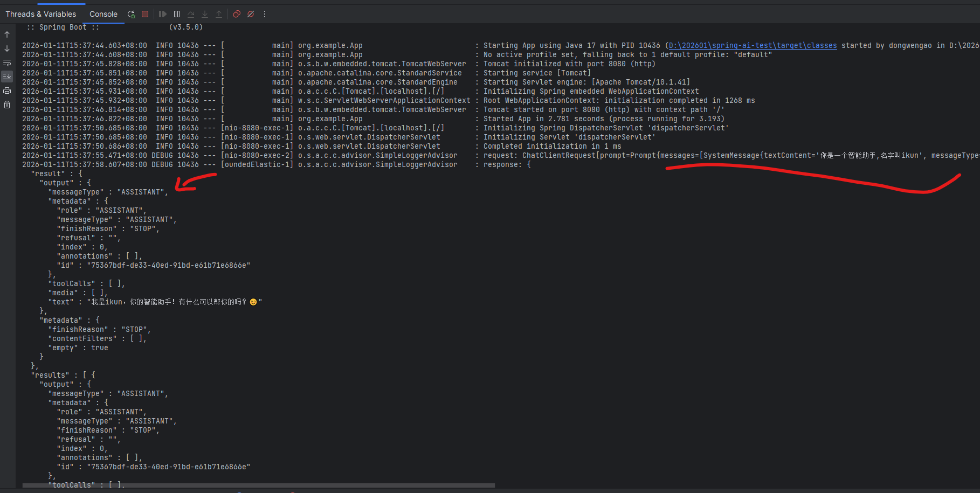This screenshot has width=980, height=493.
Task: Switch to the Threads & Variables tab
Action: point(41,14)
